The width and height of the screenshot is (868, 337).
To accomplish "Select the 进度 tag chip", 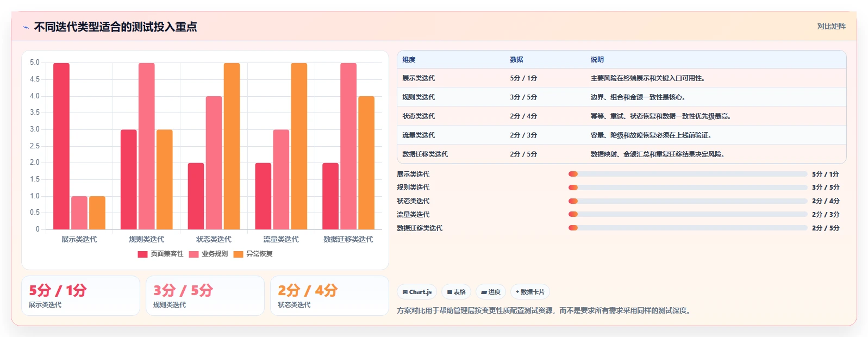I will coord(490,292).
